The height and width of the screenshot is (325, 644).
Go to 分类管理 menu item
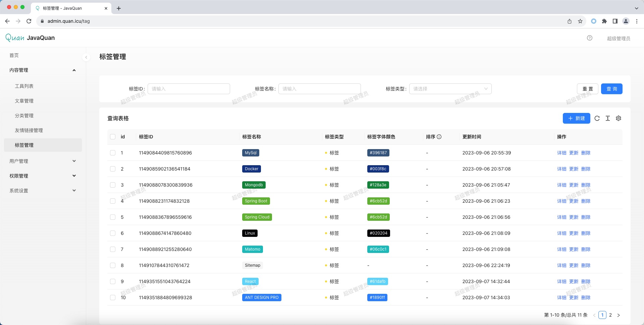[24, 116]
